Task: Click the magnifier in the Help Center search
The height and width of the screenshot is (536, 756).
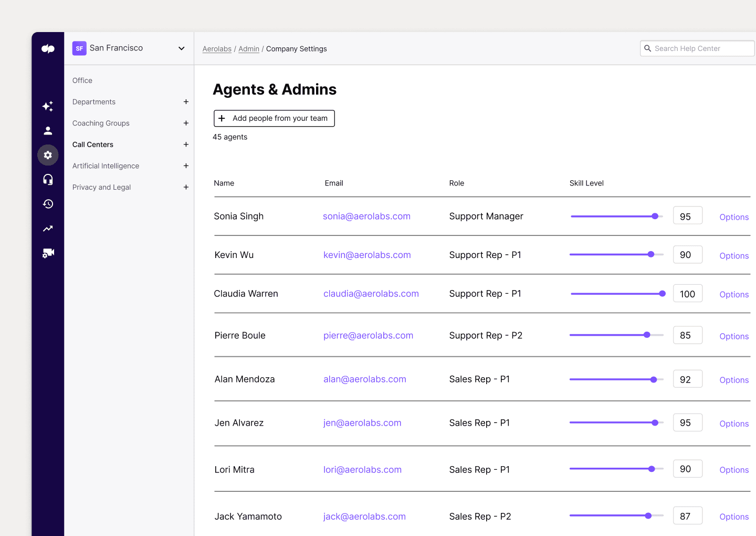Action: (648, 48)
